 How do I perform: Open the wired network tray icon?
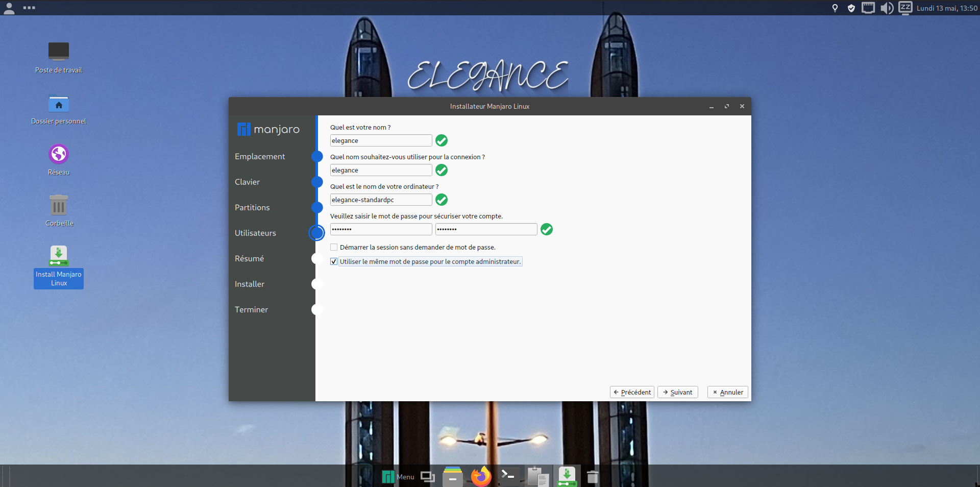868,8
